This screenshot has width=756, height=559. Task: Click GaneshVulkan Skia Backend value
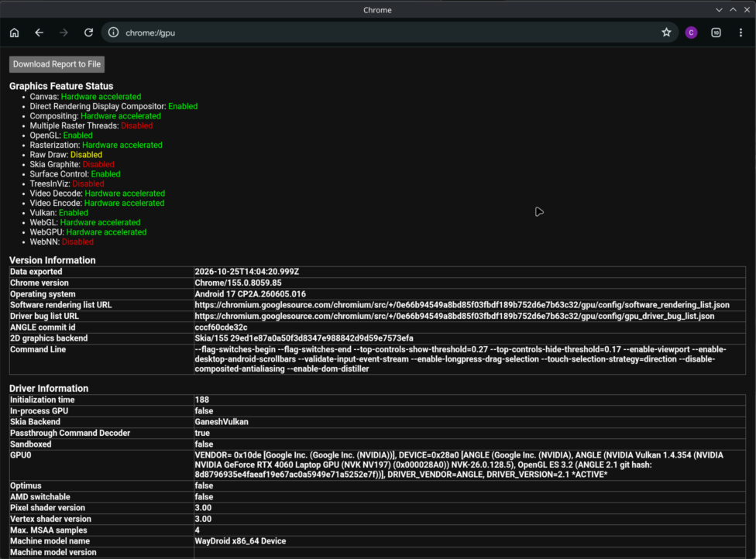click(x=222, y=422)
